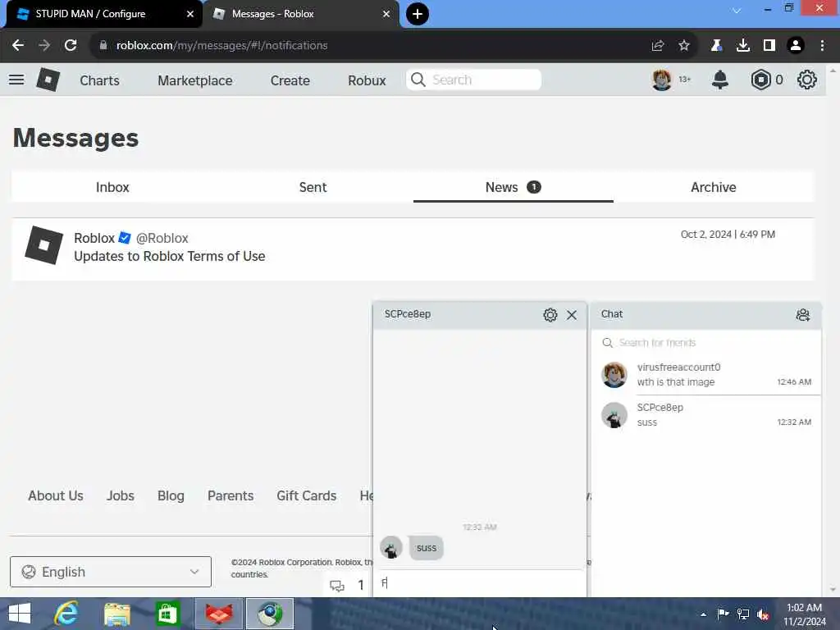Open the Parents footer link
The image size is (840, 630).
tap(231, 495)
